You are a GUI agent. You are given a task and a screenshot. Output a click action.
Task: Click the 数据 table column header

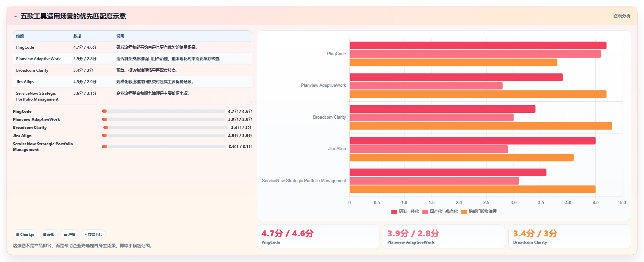(x=77, y=36)
